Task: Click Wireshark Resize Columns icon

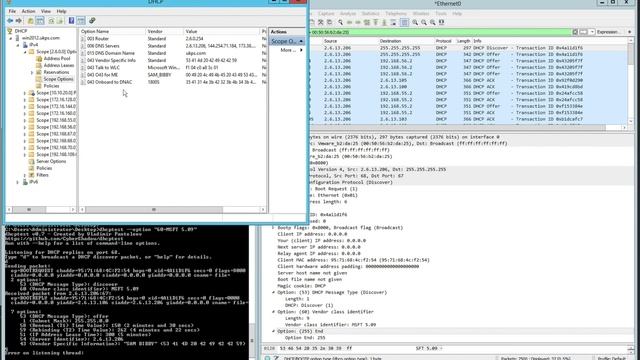Action: pos(442,22)
